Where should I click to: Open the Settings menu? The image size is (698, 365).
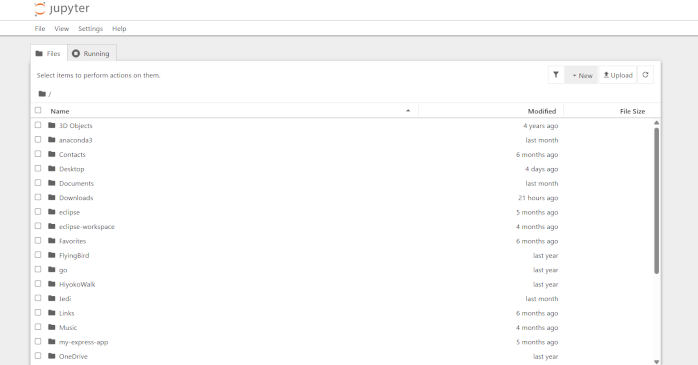[x=90, y=28]
